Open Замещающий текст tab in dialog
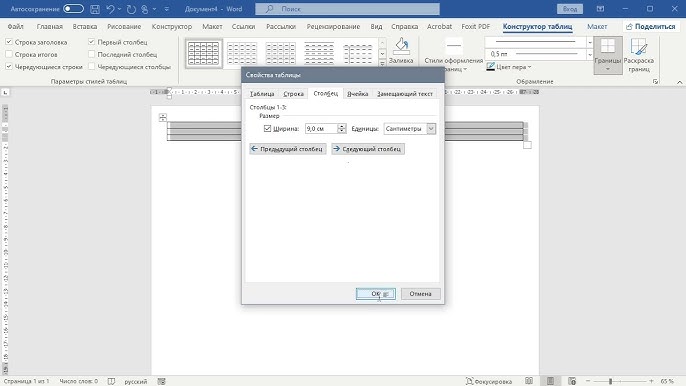 pos(405,94)
